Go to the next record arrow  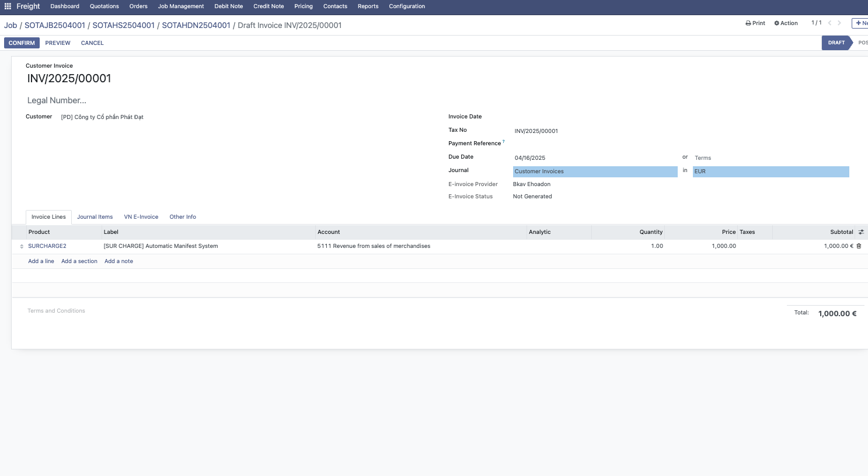839,23
